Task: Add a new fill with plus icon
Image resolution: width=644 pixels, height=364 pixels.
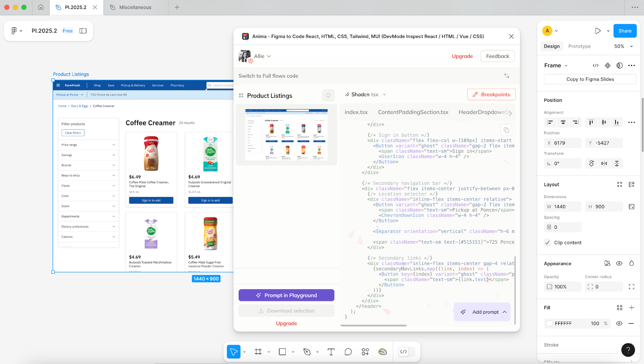Action: point(632,308)
